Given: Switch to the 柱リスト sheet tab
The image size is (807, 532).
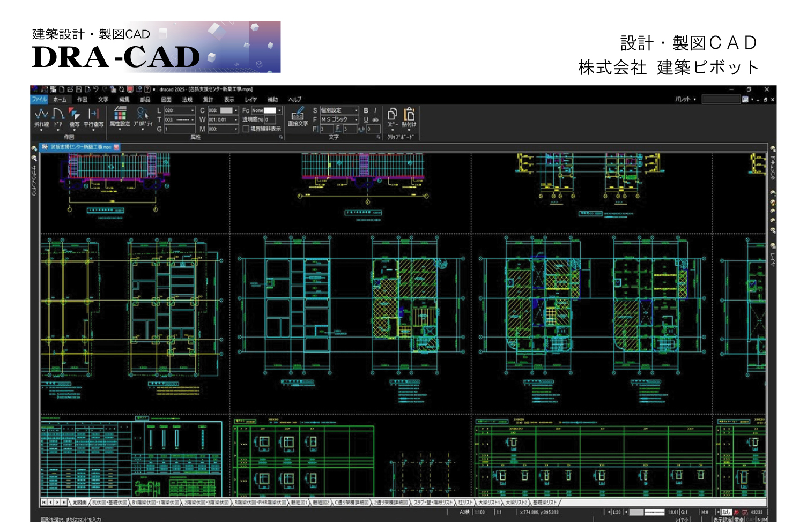Looking at the screenshot, I should pyautogui.click(x=465, y=503).
